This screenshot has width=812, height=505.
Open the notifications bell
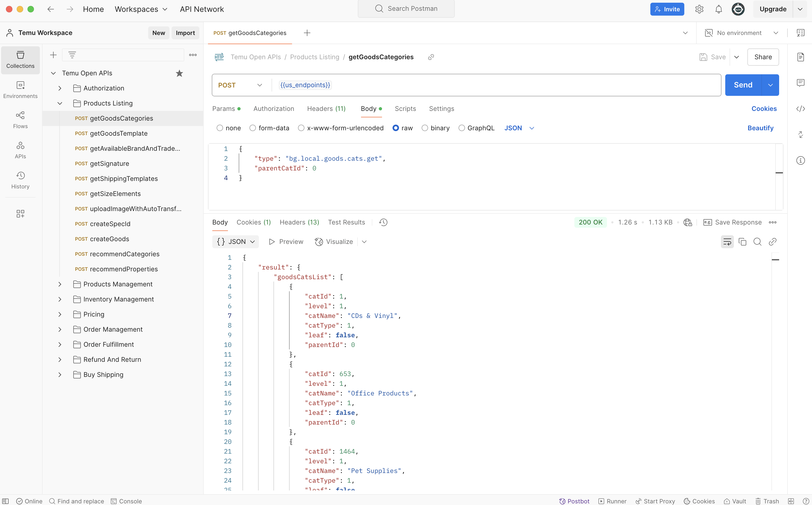(719, 9)
